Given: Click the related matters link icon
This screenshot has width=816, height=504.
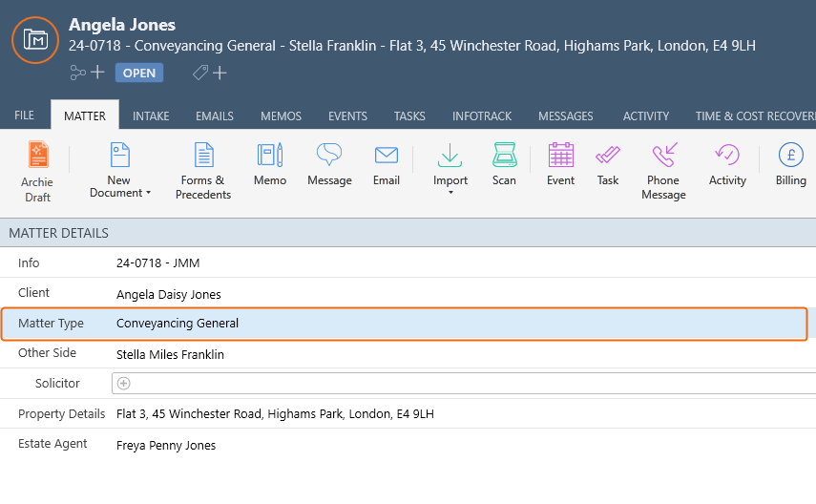Looking at the screenshot, I should point(77,73).
